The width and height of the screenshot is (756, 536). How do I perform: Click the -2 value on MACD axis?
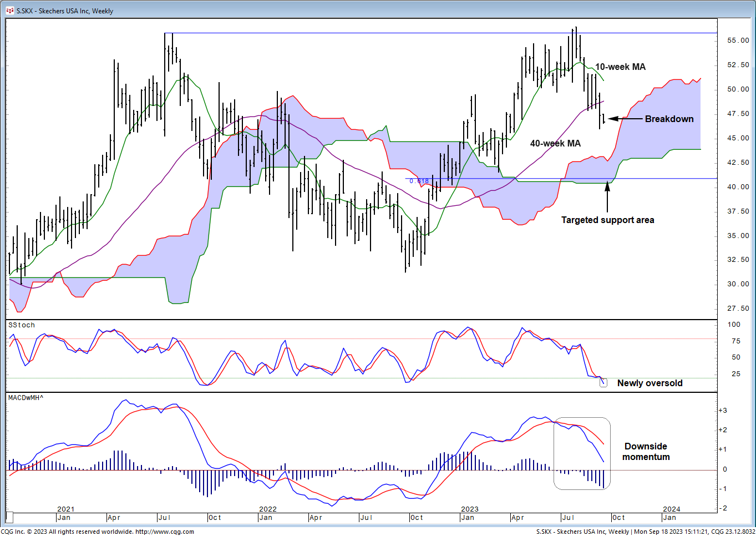(723, 508)
